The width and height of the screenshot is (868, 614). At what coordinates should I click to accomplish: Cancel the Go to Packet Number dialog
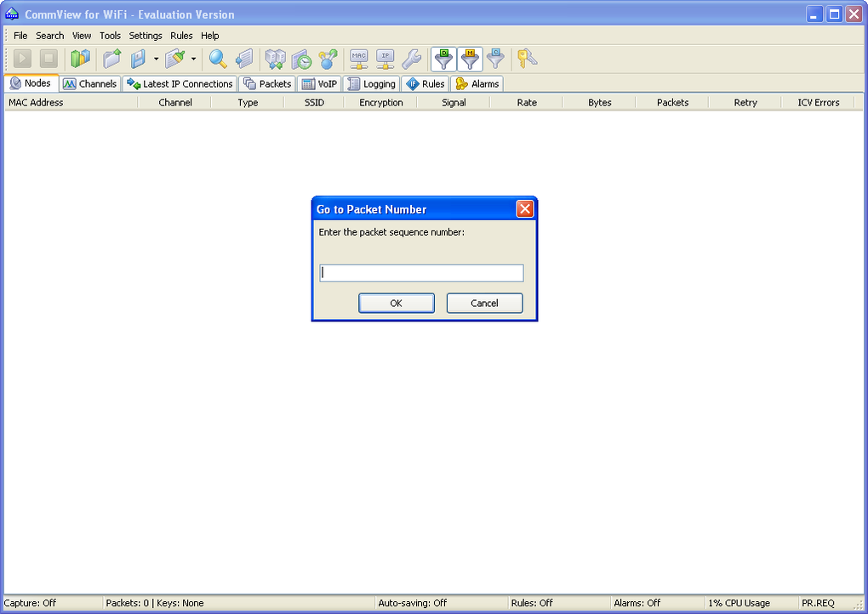484,303
